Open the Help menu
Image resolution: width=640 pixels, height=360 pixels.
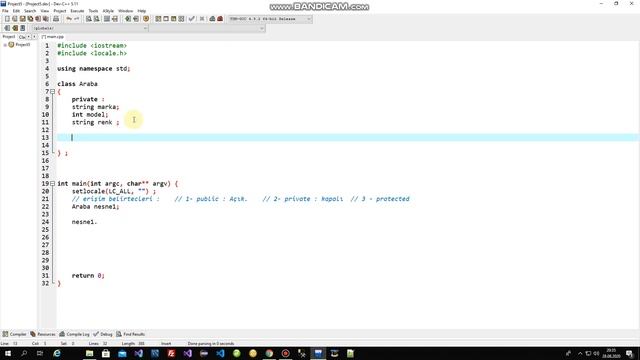click(x=142, y=11)
